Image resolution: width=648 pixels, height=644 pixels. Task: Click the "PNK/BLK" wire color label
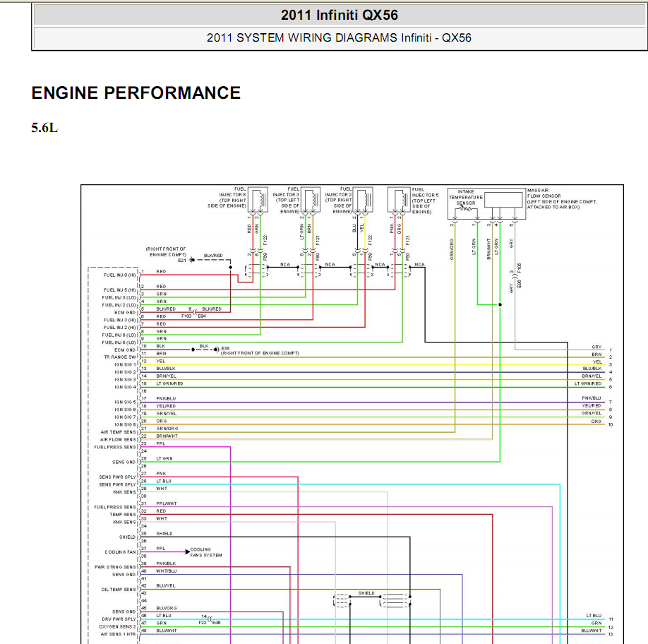click(166, 563)
